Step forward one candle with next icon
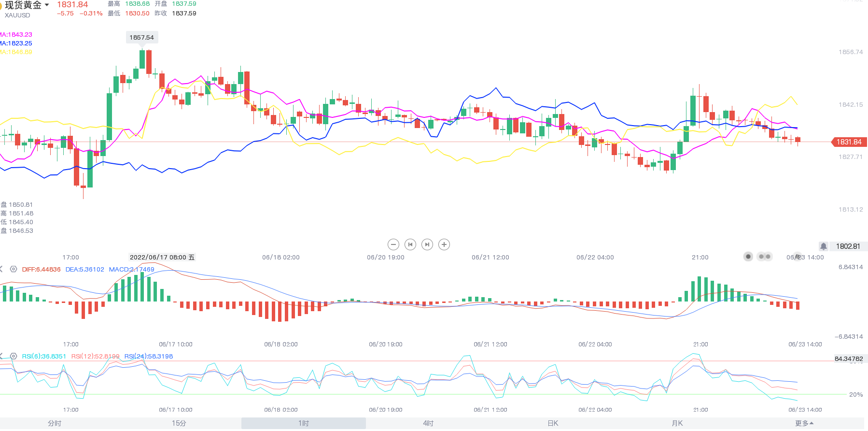The width and height of the screenshot is (868, 431). click(427, 244)
